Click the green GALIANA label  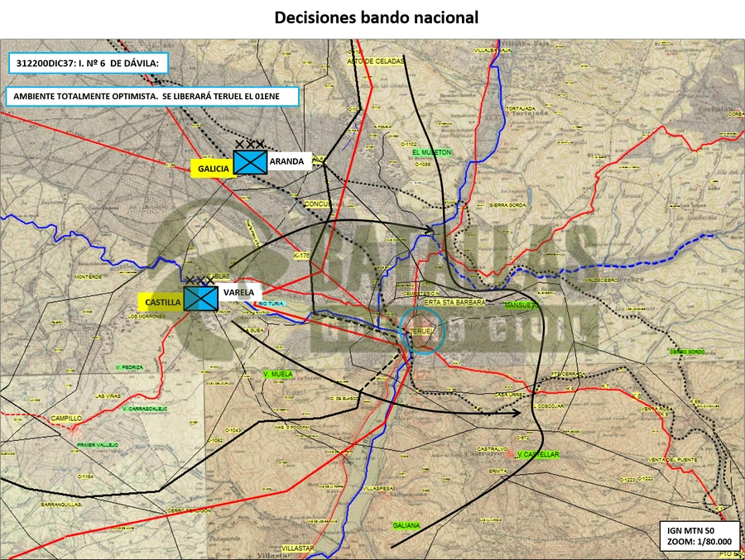[x=406, y=525]
